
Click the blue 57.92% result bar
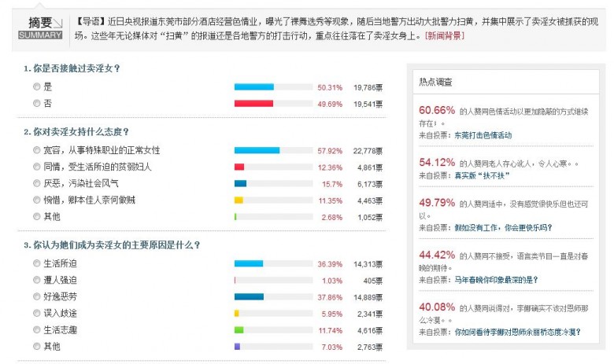coord(257,150)
